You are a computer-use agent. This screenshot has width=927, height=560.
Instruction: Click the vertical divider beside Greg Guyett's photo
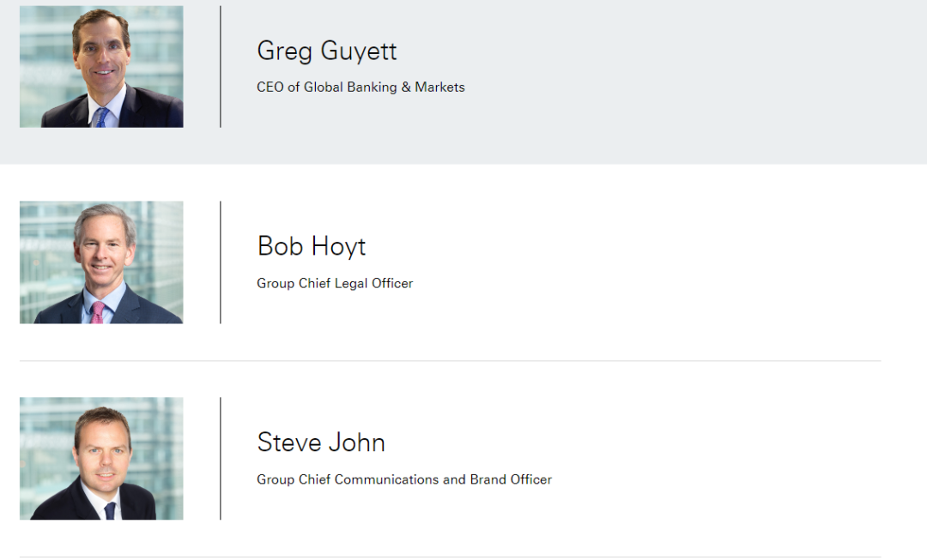pos(221,67)
